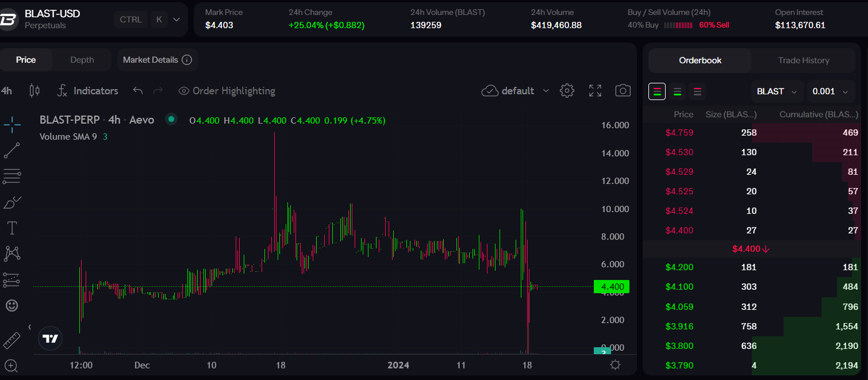Open the emoji icons tool

pyautogui.click(x=11, y=305)
